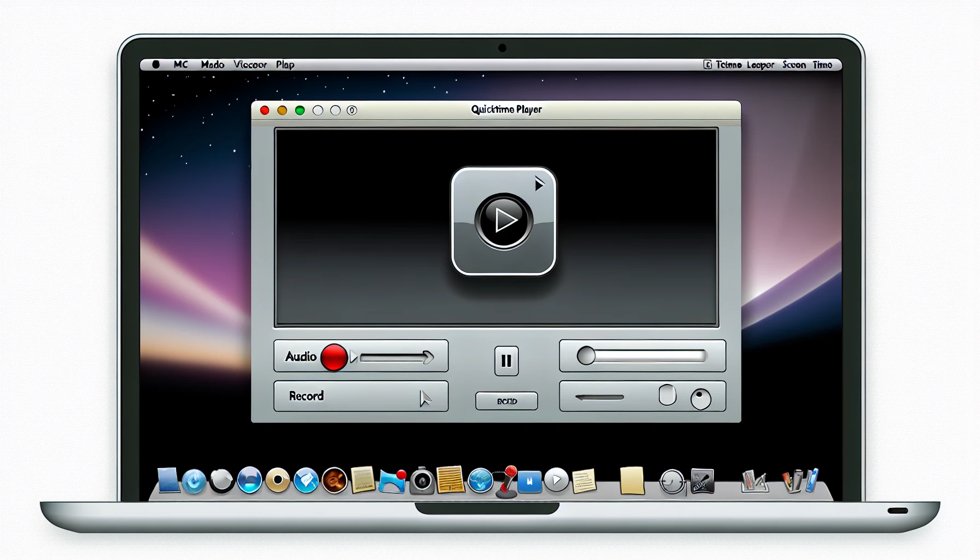Open the circular clock-arrow icon in the Dock

[x=672, y=482]
